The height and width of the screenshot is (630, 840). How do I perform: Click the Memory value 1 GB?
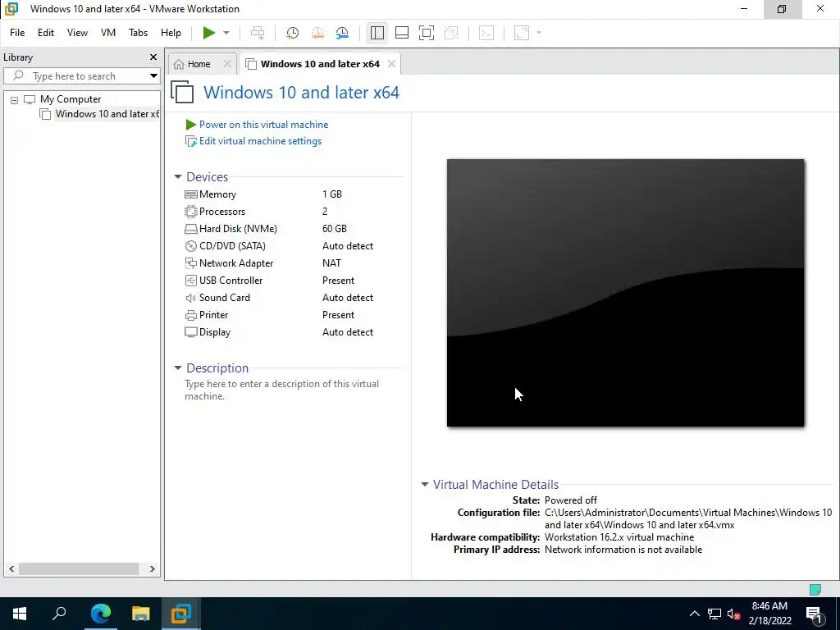coord(332,194)
